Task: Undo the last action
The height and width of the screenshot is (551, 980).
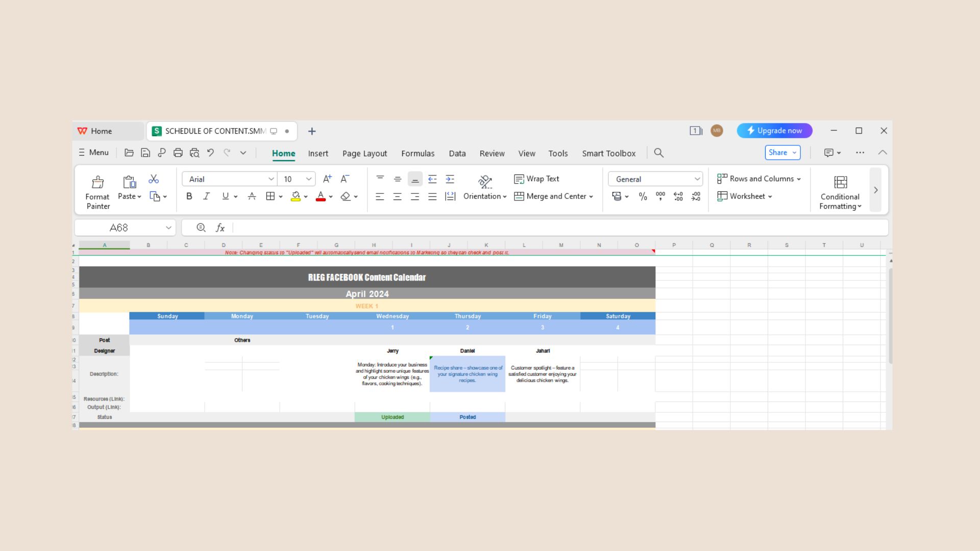Action: [210, 153]
